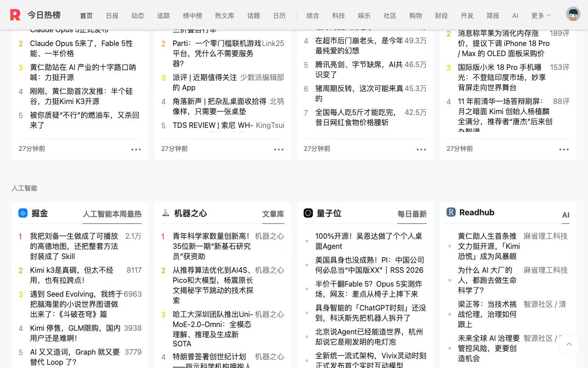The height and width of the screenshot is (368, 588).
Task: Open the 话题 tab
Action: [254, 16]
